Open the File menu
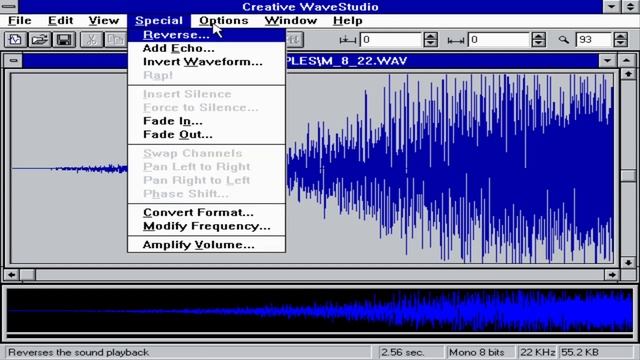The image size is (640, 360). [x=20, y=20]
